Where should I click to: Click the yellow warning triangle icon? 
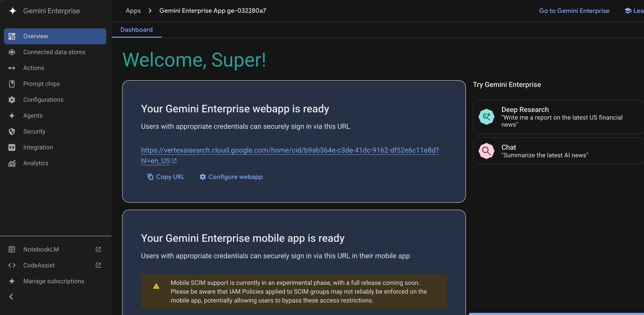tap(156, 286)
